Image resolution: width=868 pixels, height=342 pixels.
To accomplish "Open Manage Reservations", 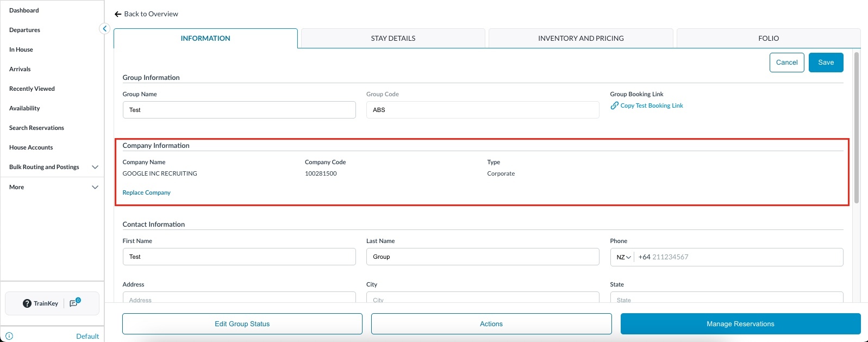I will [740, 324].
